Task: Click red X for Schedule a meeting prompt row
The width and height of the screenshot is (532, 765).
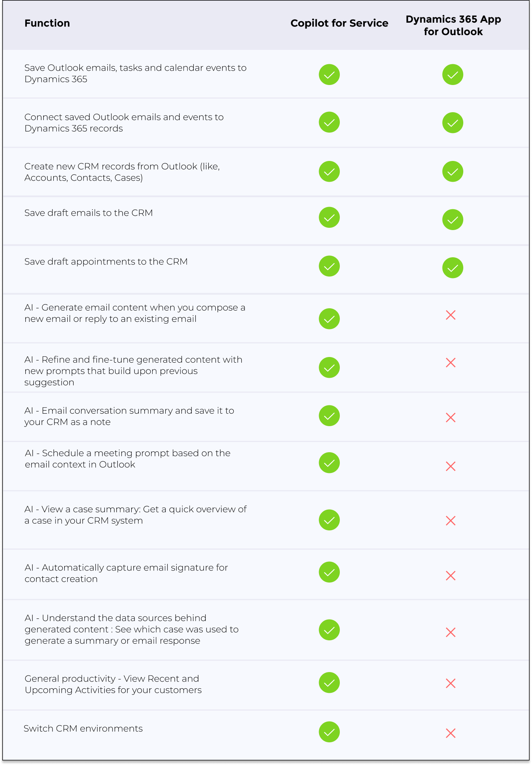Action: click(x=451, y=467)
